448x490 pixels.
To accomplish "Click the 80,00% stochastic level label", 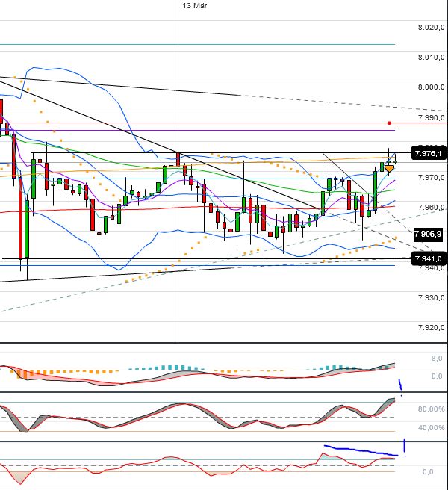I will 431,409.
